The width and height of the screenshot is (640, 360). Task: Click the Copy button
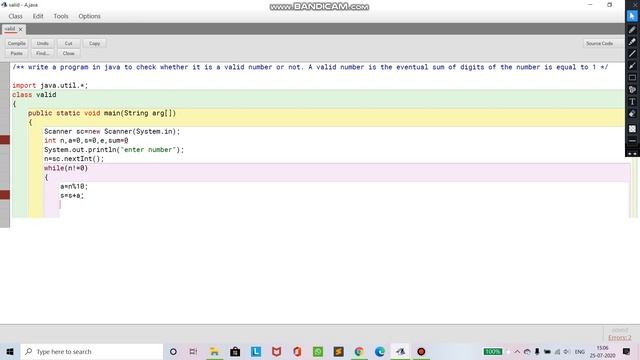tap(95, 43)
